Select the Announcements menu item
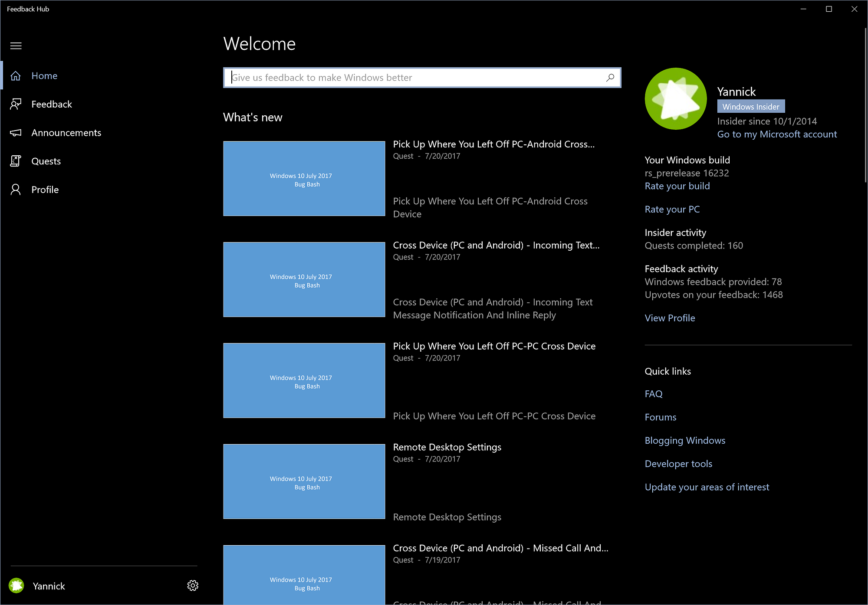 [66, 133]
